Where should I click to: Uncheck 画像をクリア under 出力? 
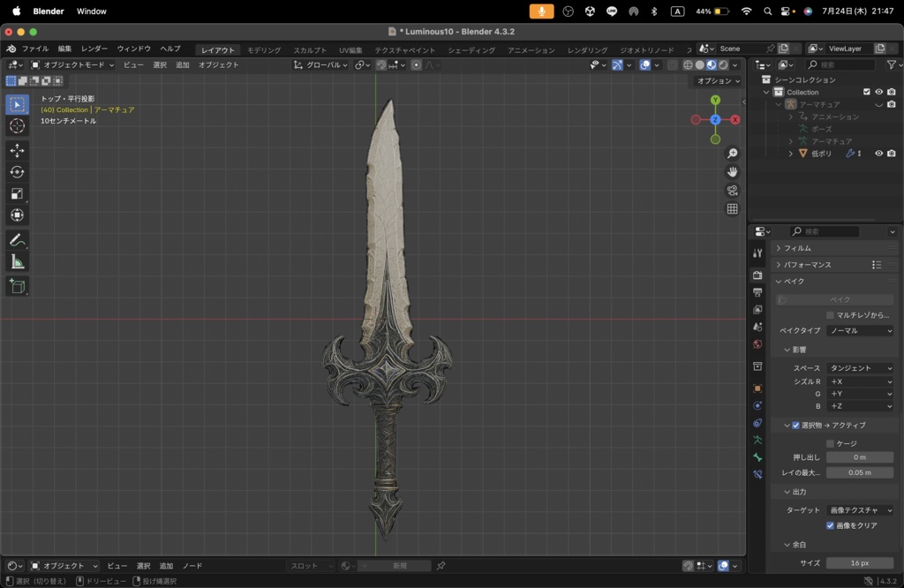(830, 525)
